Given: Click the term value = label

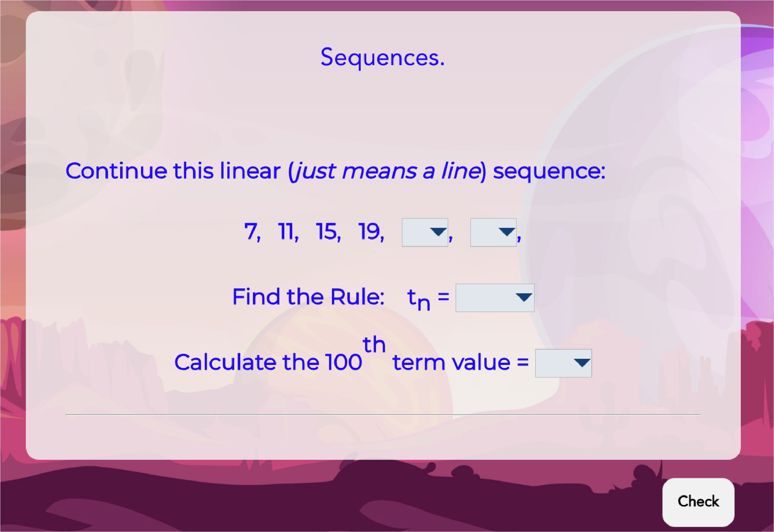Looking at the screenshot, I should pos(461,363).
